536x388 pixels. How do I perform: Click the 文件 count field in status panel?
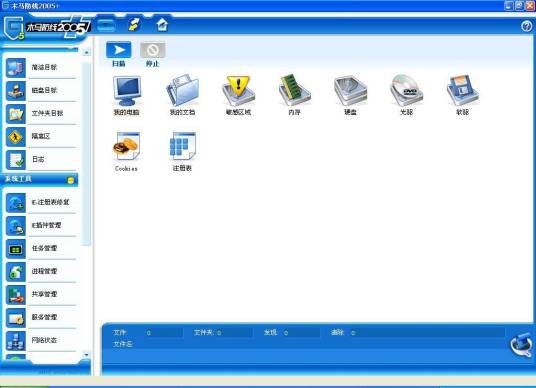[163, 333]
